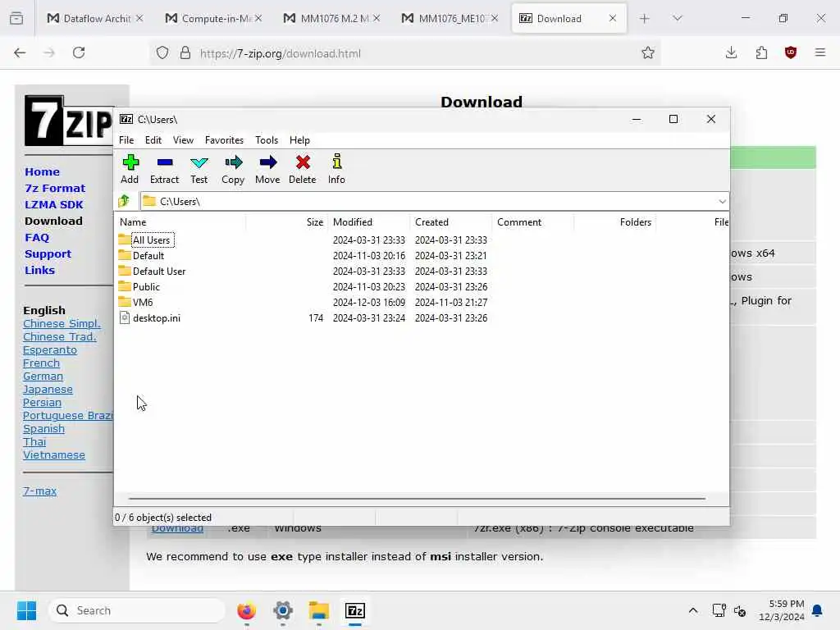Sort by Name column header

(180, 221)
